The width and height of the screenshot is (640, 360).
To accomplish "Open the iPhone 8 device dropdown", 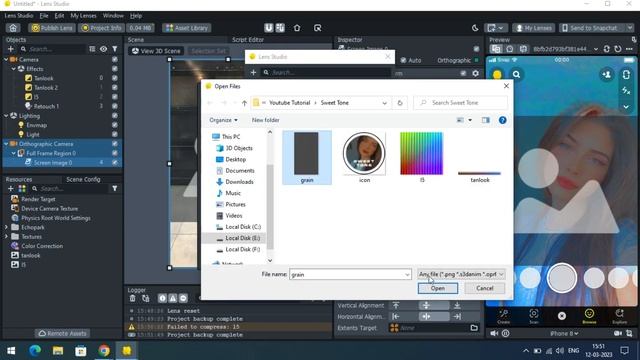I will pos(564,333).
